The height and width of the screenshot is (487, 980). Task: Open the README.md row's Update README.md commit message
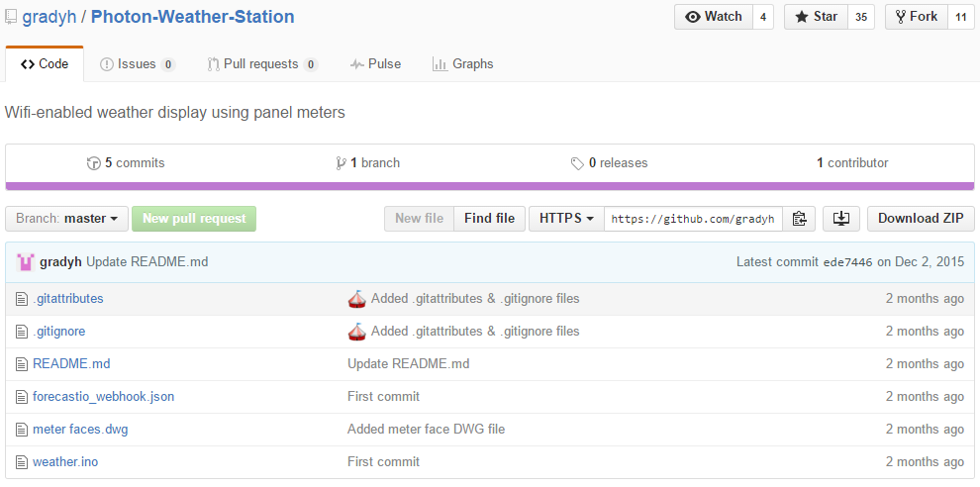pyautogui.click(x=408, y=364)
